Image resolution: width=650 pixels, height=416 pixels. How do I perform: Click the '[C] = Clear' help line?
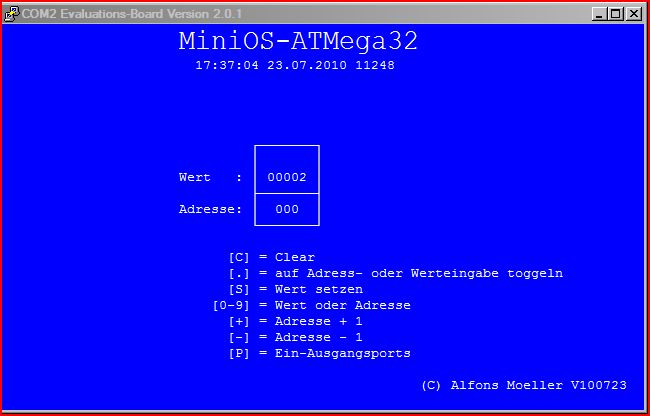pyautogui.click(x=272, y=257)
